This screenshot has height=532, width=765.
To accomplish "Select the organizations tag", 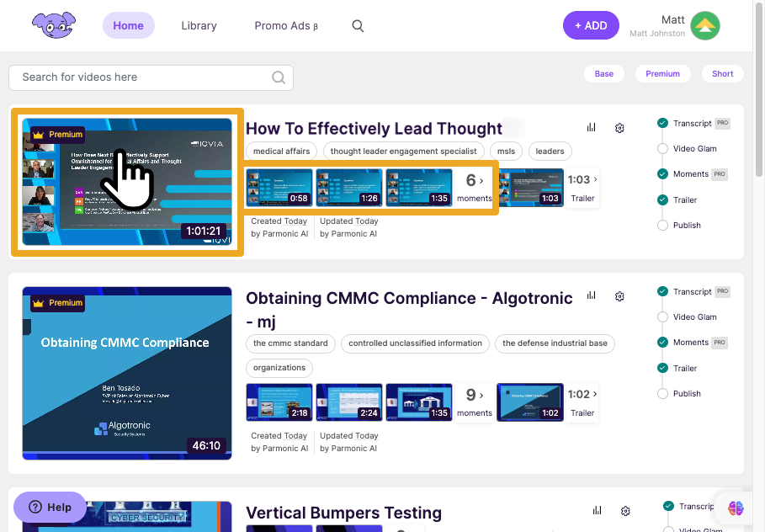I will point(279,368).
